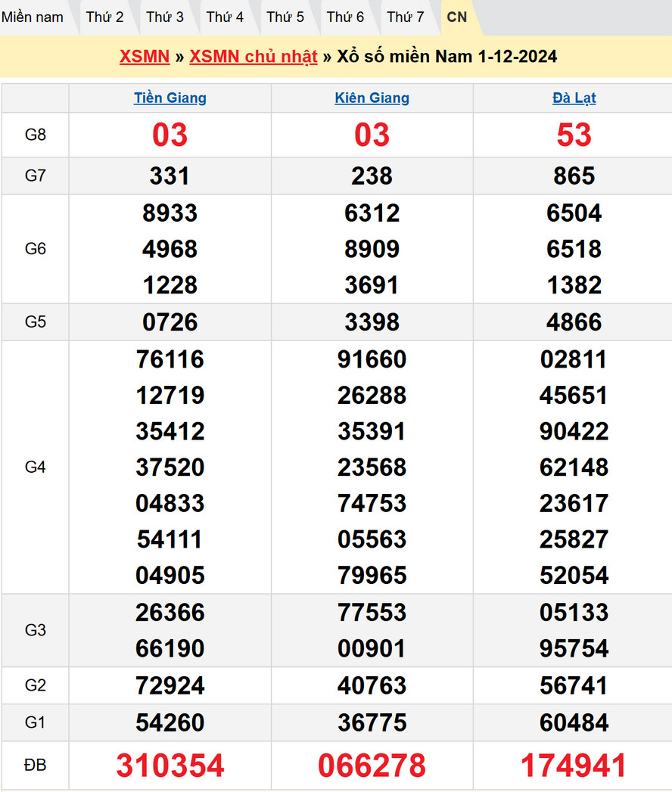
Task: Follow the XSMN chủ nhật link
Action: [254, 57]
